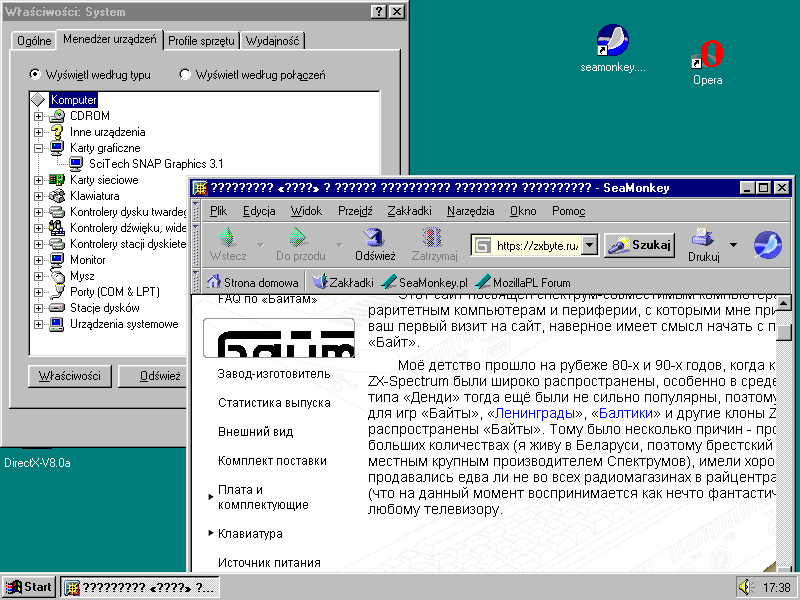This screenshot has width=800, height=600.
Task: Open the Narzędzia menu
Action: coord(470,211)
